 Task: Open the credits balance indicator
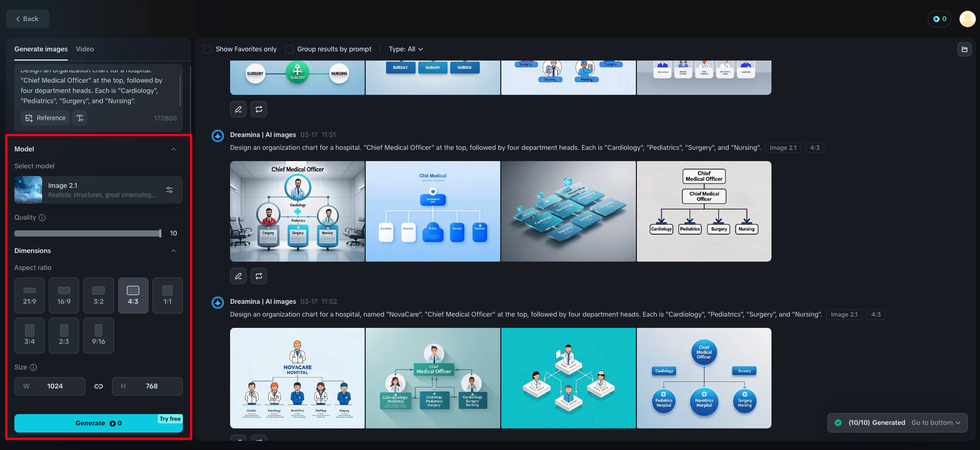click(x=939, y=19)
